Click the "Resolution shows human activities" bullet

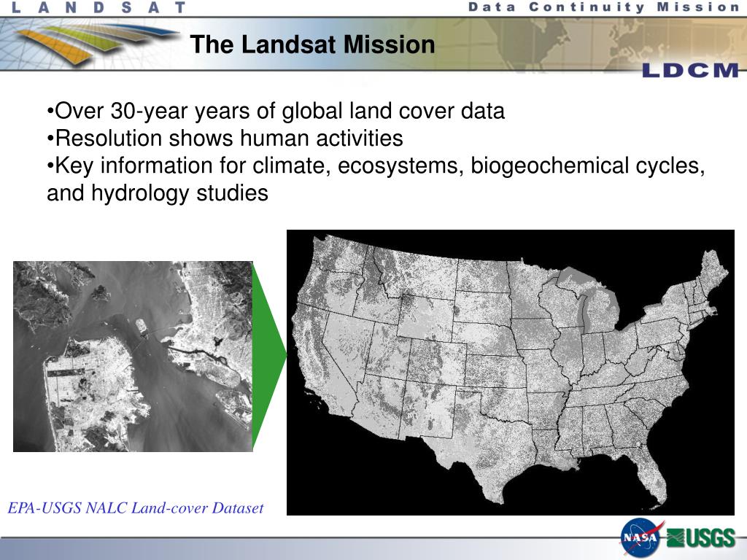(225, 139)
